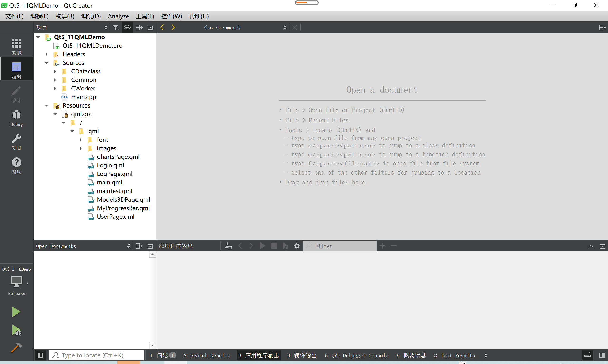Image resolution: width=608 pixels, height=364 pixels.
Task: Open the Analyze menu
Action: click(118, 16)
